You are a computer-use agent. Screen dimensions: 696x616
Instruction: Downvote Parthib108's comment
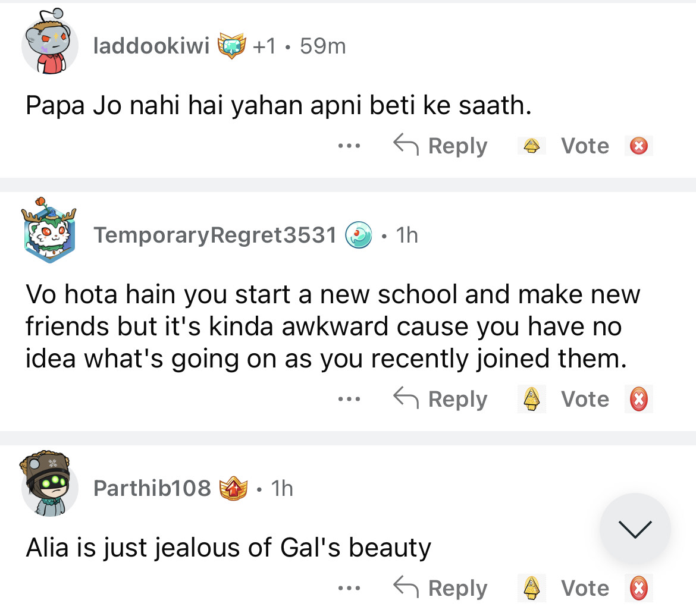[639, 588]
